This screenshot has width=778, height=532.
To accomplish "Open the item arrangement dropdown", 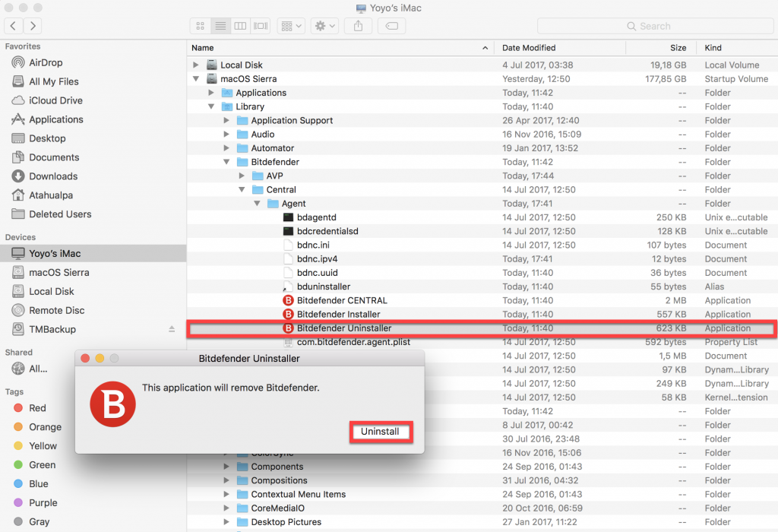I will (x=291, y=26).
